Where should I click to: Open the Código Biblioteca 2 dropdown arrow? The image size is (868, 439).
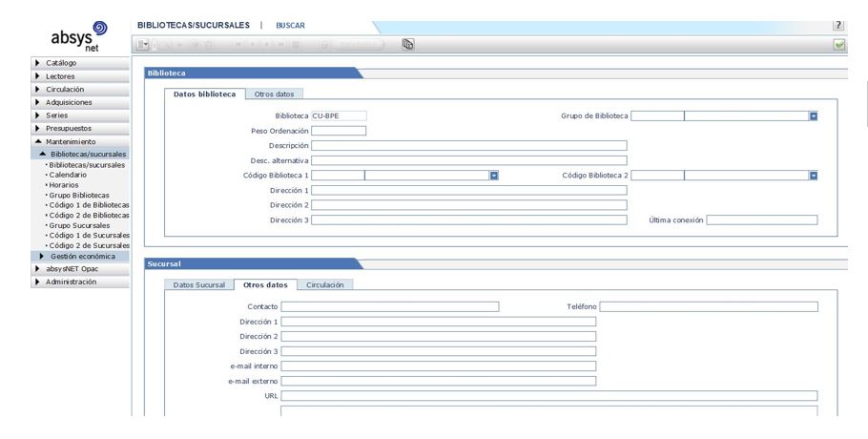pyautogui.click(x=814, y=176)
